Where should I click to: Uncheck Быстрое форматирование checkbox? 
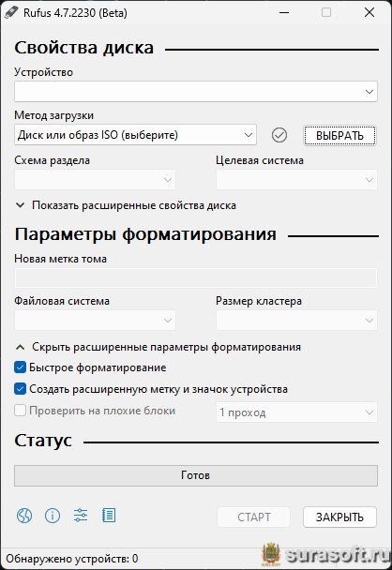point(20,367)
